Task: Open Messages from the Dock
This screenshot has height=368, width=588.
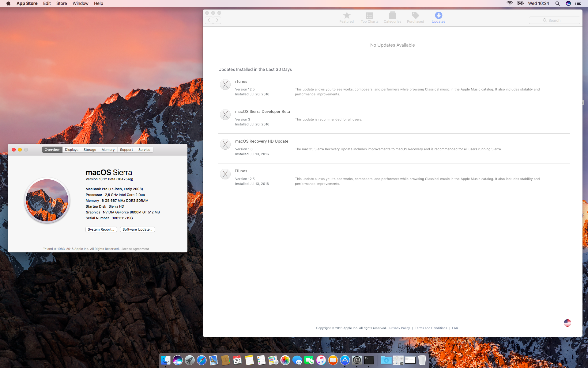Action: click(x=297, y=360)
